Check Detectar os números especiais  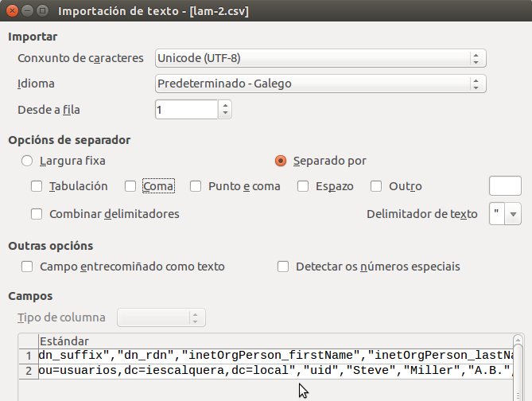tap(283, 267)
